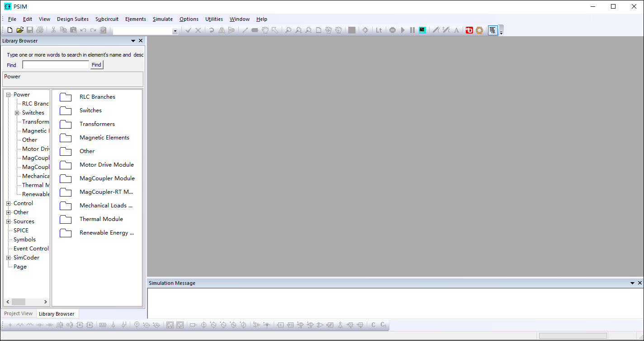Screen dimensions: 644x341
Task: Open the Simulate menu
Action: [163, 19]
